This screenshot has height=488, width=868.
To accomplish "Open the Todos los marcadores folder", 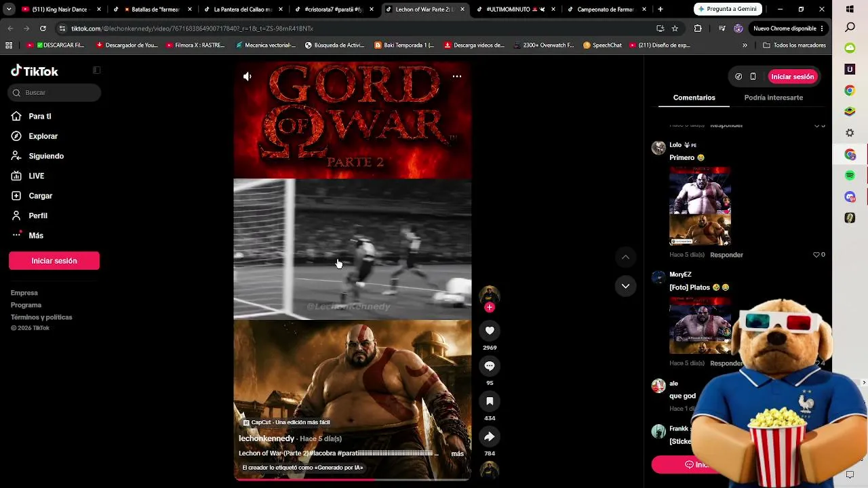I will tap(794, 45).
